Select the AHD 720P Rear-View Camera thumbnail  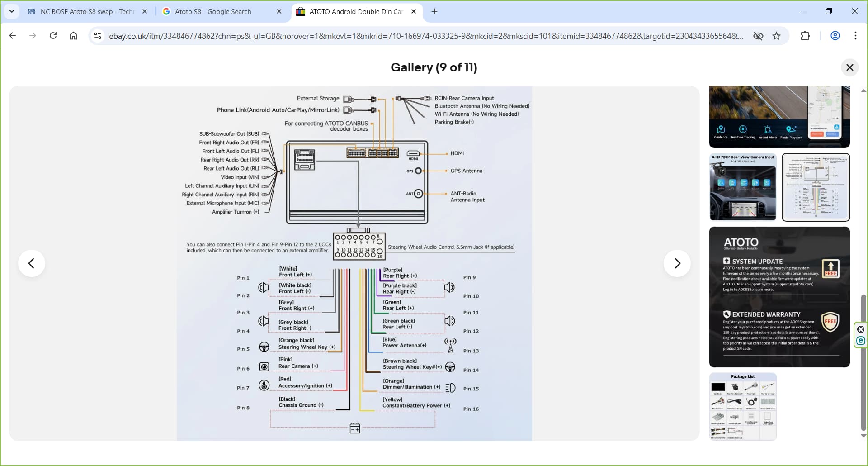pos(743,187)
